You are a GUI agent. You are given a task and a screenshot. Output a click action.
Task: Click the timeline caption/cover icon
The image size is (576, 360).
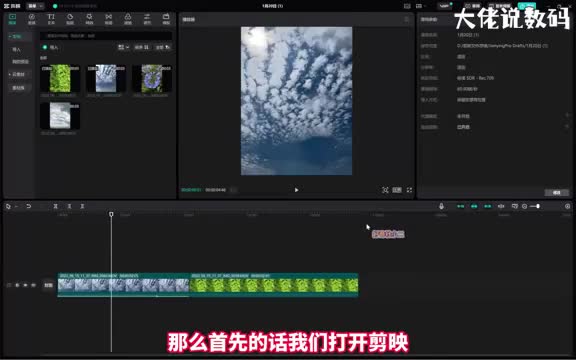pos(515,206)
